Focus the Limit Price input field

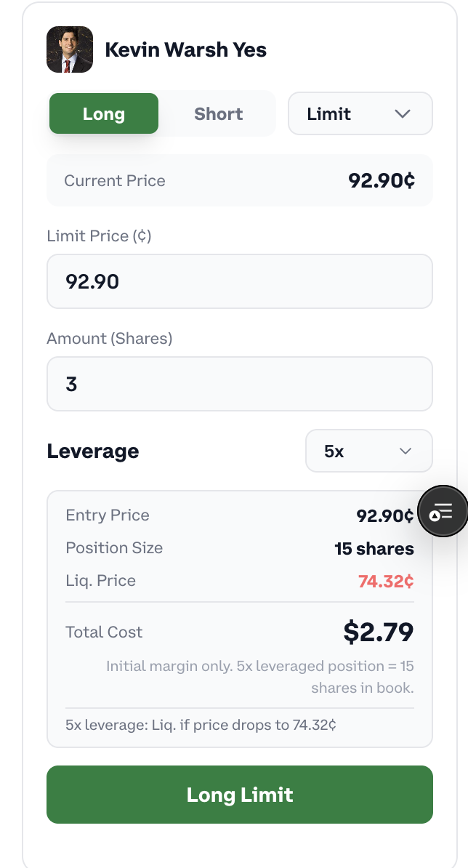[240, 281]
